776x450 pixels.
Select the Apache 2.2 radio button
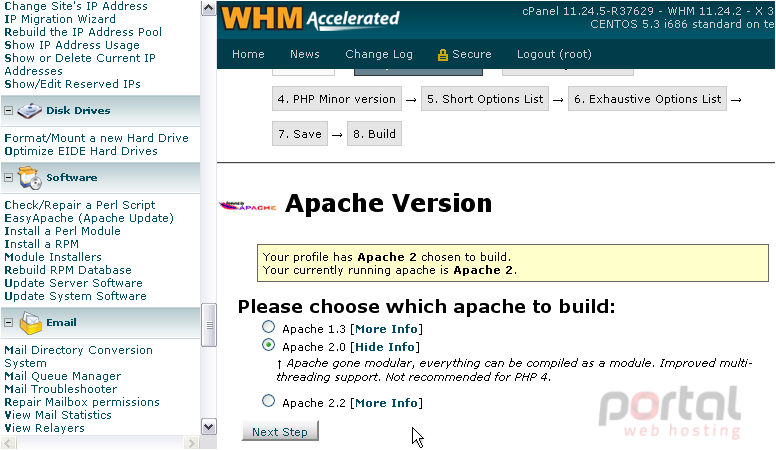click(x=268, y=400)
